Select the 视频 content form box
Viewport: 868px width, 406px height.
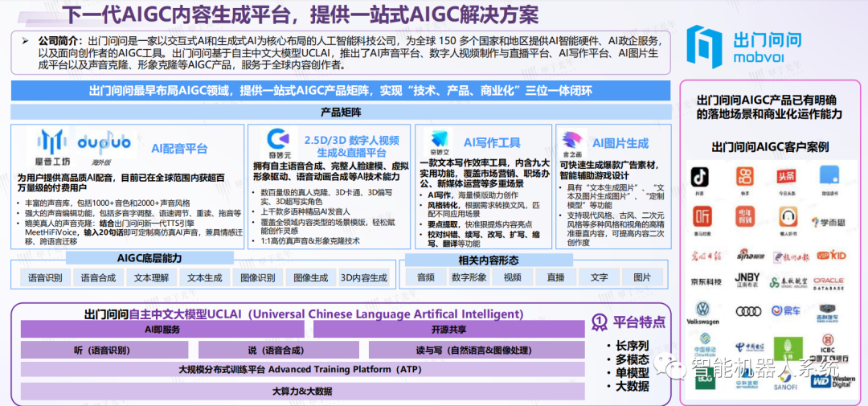click(x=512, y=277)
